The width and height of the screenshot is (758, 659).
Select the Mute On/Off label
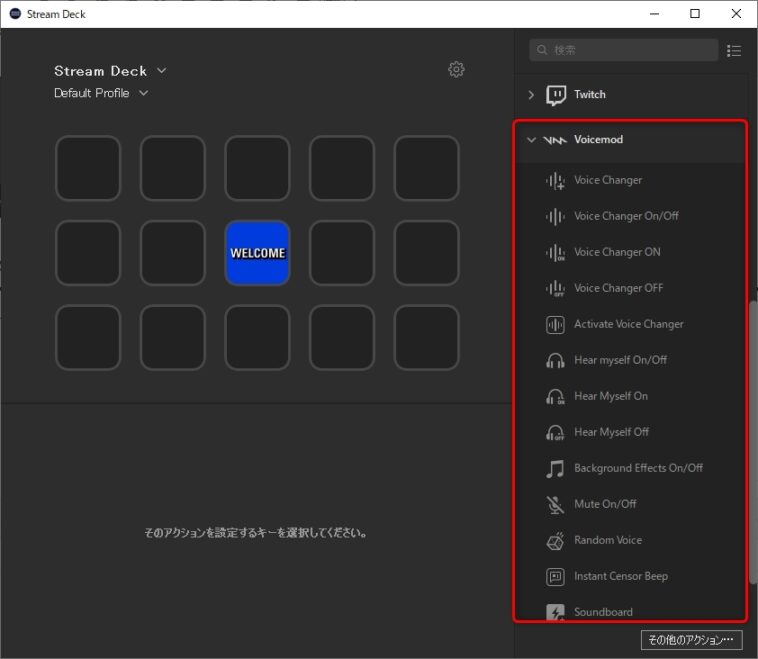(605, 504)
